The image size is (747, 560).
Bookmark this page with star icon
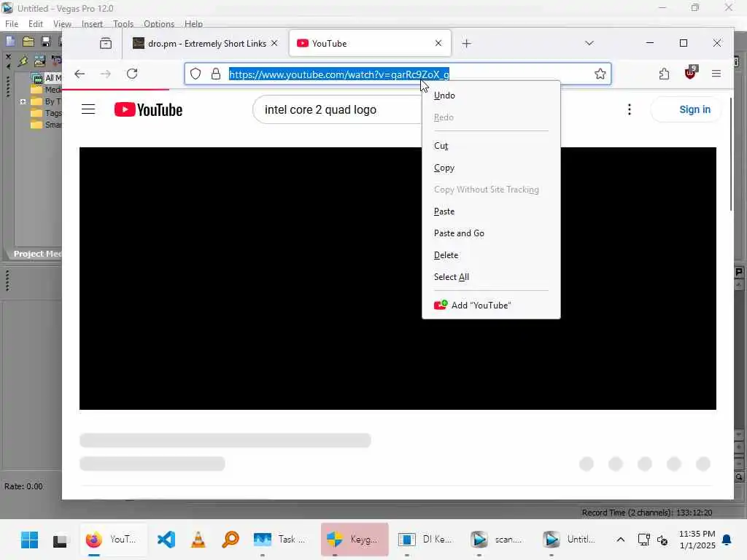600,74
